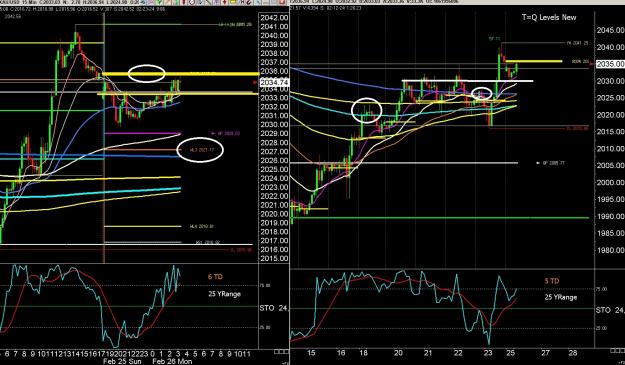625x365 pixels.
Task: Click 2045.00 on the right price axis
Action: click(x=611, y=30)
